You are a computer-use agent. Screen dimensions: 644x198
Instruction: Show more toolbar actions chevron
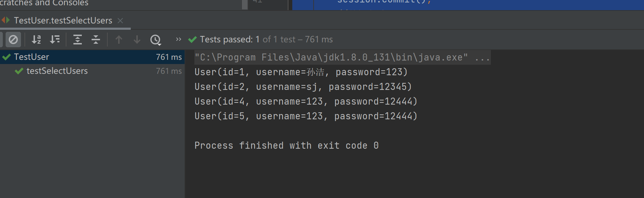[178, 39]
